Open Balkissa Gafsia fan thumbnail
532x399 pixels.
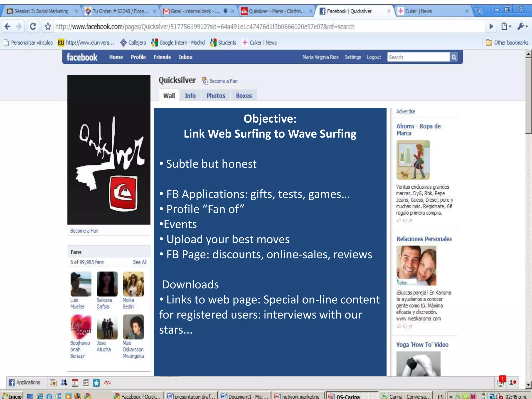[x=107, y=284]
